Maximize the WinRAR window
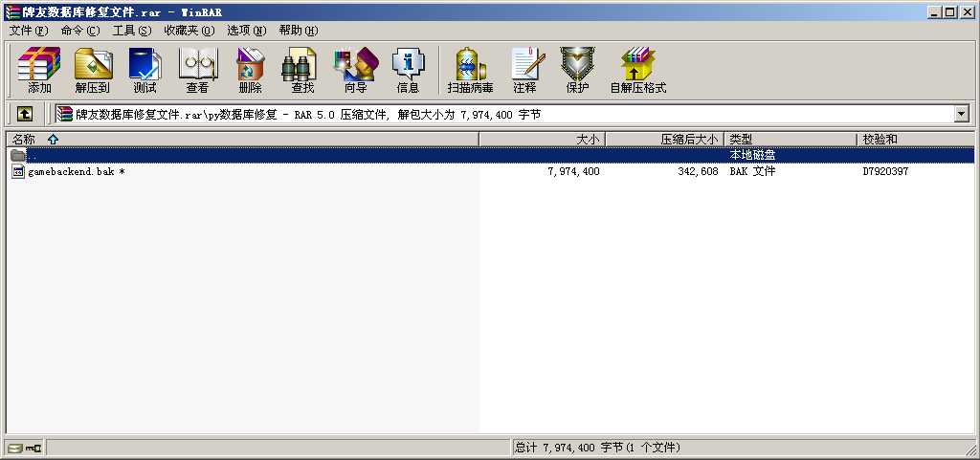 pyautogui.click(x=950, y=11)
